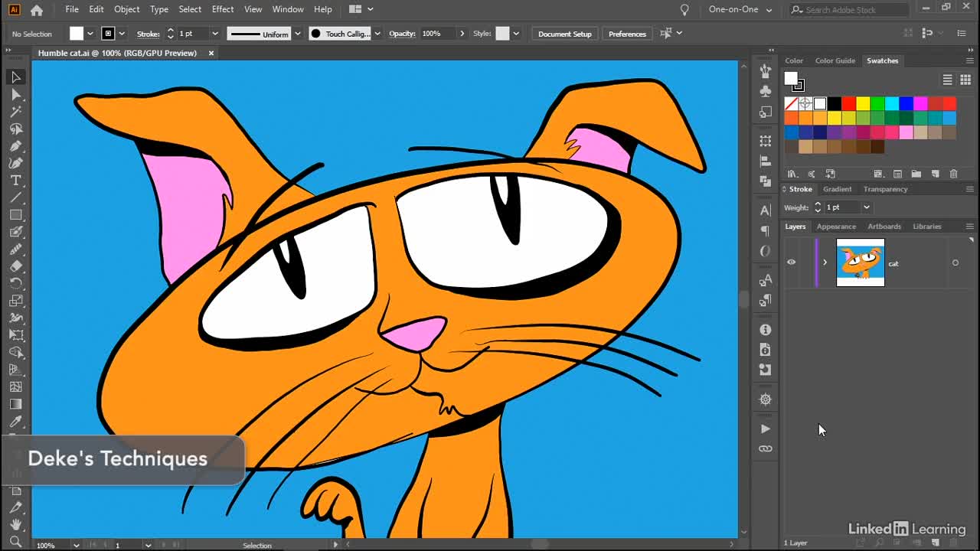Viewport: 980px width, 551px height.
Task: Select the Lasso tool
Action: pos(15,129)
